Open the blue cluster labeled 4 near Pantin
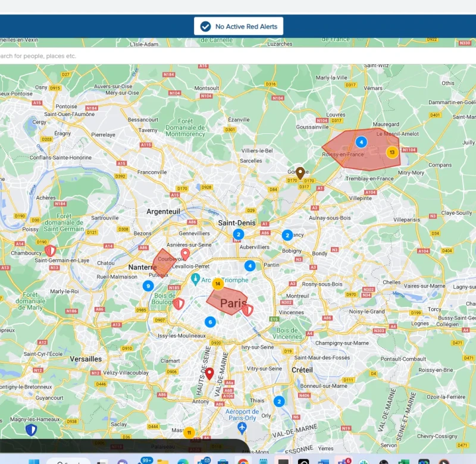 click(250, 266)
